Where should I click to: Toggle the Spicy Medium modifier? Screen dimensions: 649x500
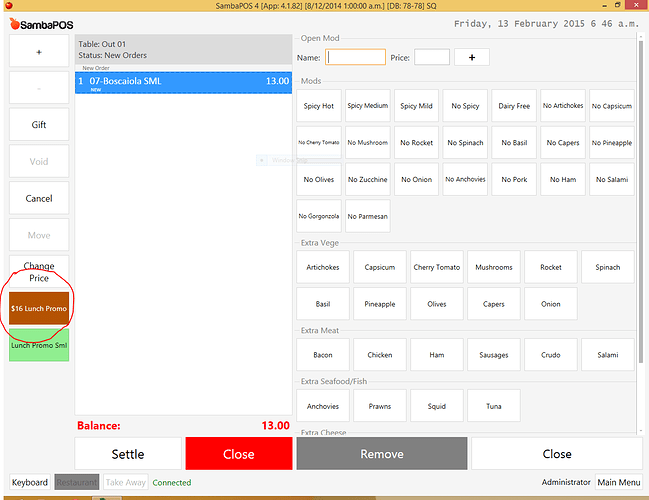pos(368,106)
